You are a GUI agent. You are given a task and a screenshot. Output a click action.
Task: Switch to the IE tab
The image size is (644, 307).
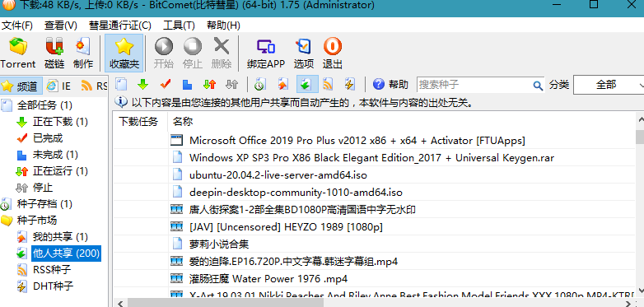pyautogui.click(x=58, y=86)
